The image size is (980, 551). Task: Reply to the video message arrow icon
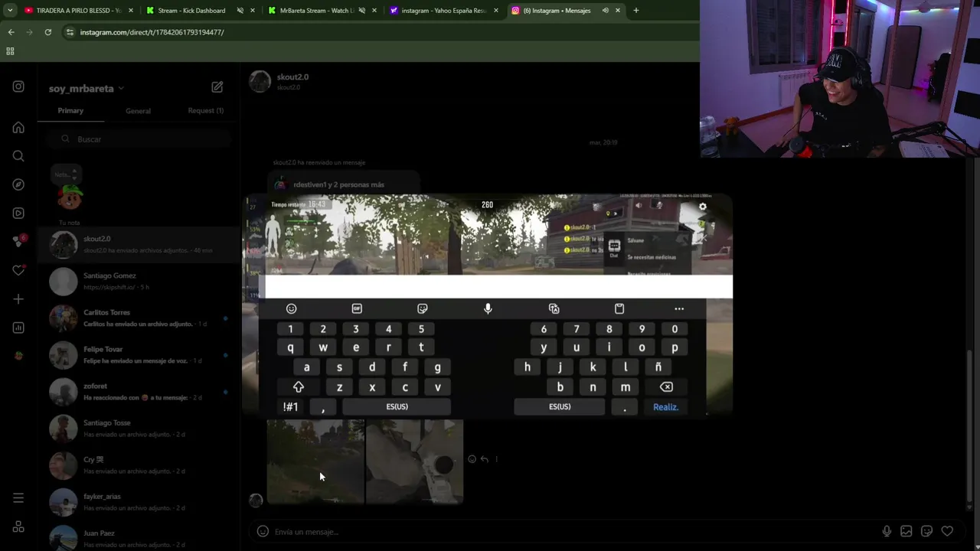(484, 459)
